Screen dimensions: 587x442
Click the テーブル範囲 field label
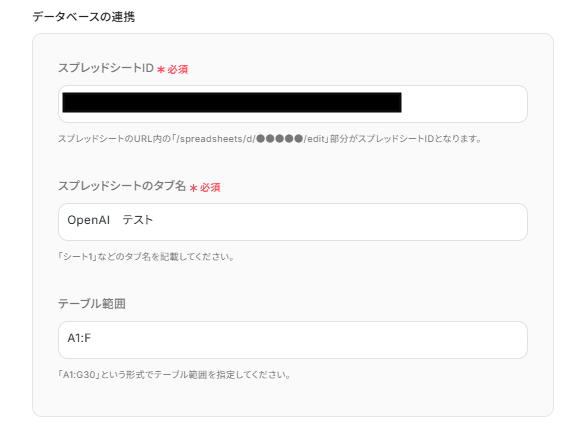pos(92,304)
